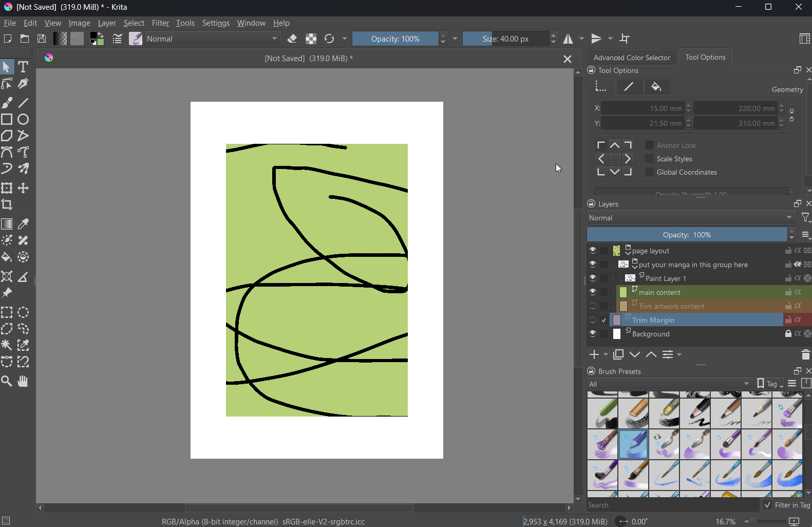The image size is (812, 527).
Task: Open the brush blending mode Normal dropdown
Action: coord(213,39)
